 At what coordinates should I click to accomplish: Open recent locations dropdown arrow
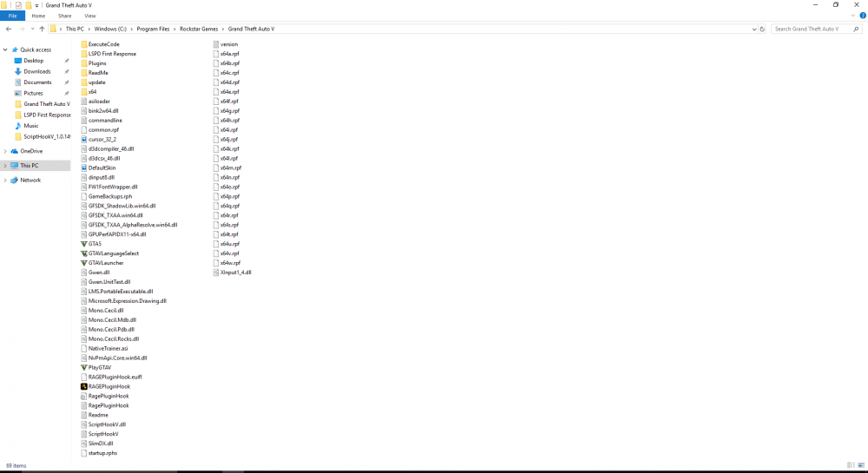pos(32,29)
